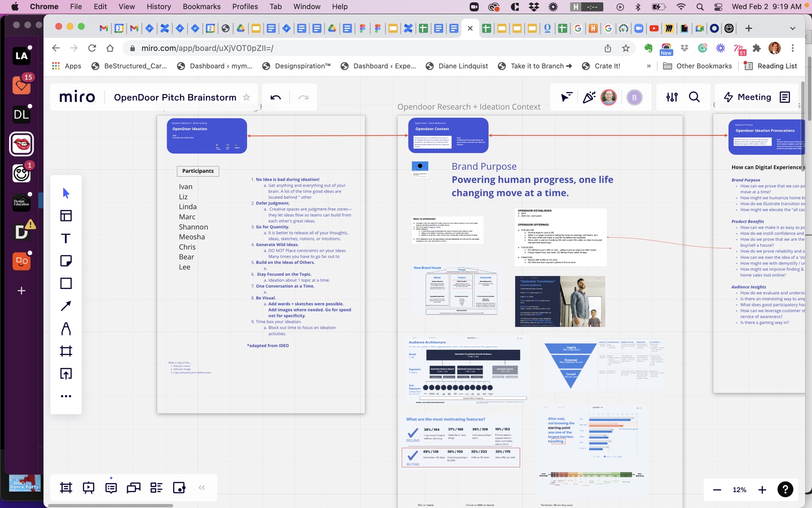Go to Miro home via logo
812x508 pixels.
(x=77, y=98)
